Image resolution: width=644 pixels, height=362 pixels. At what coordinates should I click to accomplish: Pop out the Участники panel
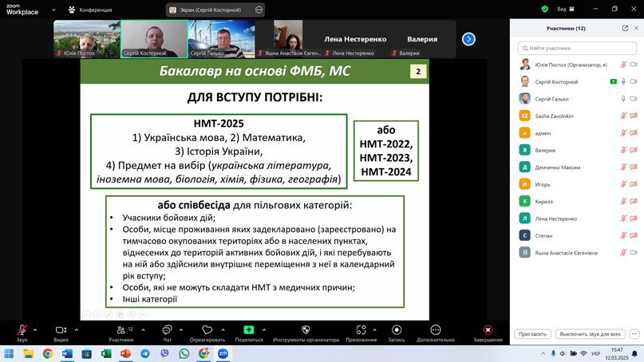(625, 28)
